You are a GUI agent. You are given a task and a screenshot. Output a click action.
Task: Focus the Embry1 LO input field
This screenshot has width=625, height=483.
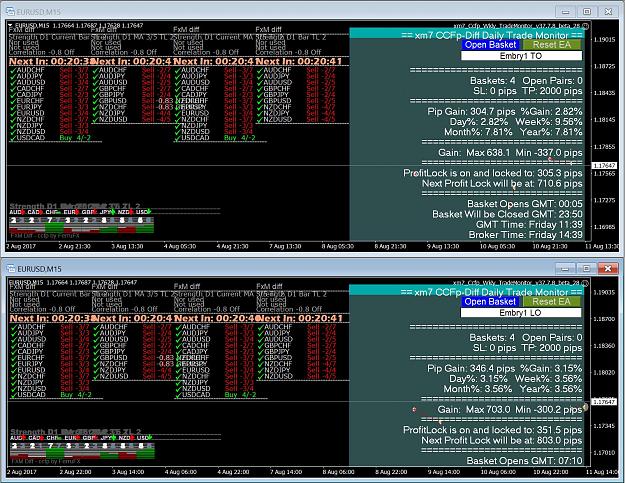click(521, 313)
